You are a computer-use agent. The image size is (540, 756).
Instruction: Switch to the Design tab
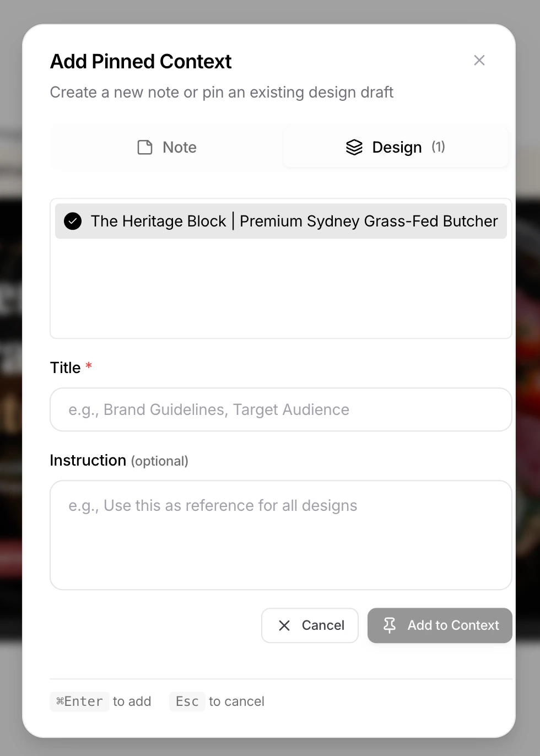click(396, 147)
